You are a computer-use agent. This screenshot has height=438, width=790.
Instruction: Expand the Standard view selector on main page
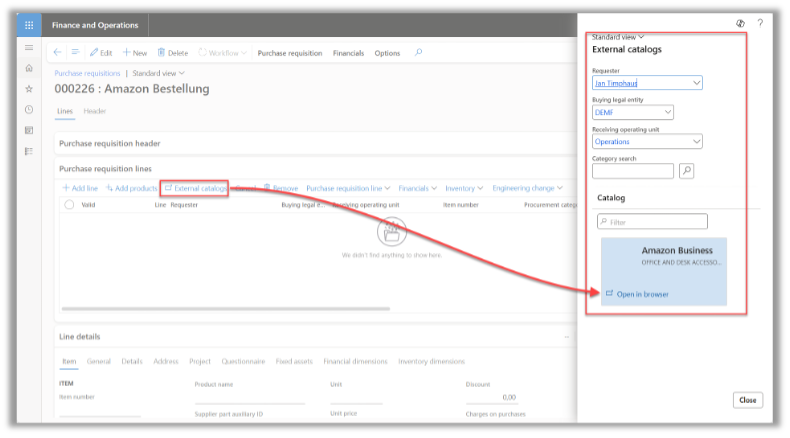[x=158, y=73]
